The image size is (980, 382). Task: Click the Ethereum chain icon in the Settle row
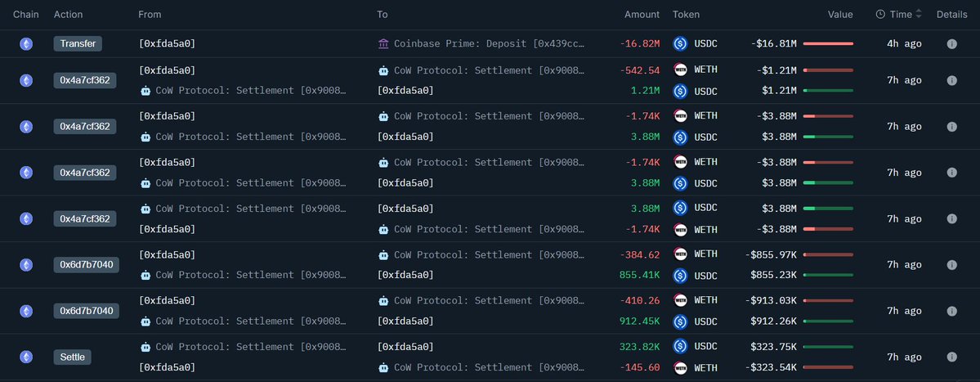click(26, 357)
